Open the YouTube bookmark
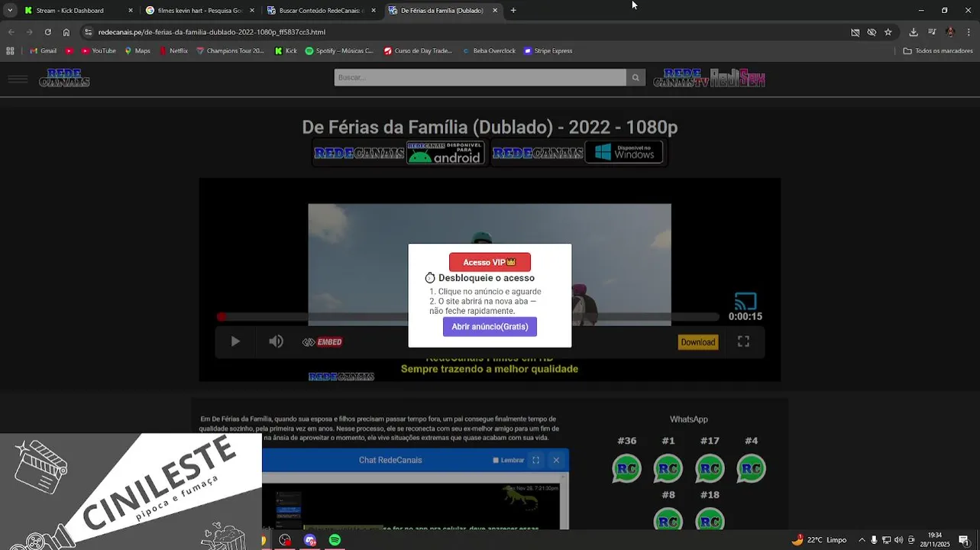The width and height of the screenshot is (980, 550). pyautogui.click(x=98, y=51)
